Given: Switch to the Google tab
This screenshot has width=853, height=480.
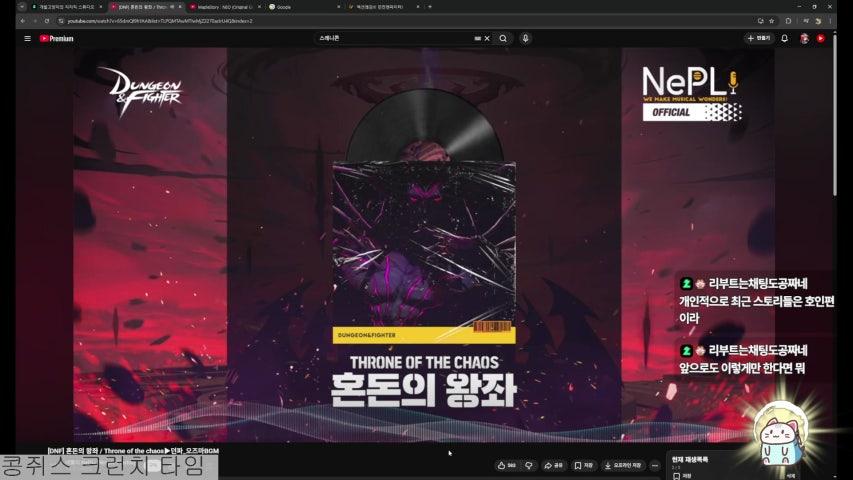Looking at the screenshot, I should [304, 7].
